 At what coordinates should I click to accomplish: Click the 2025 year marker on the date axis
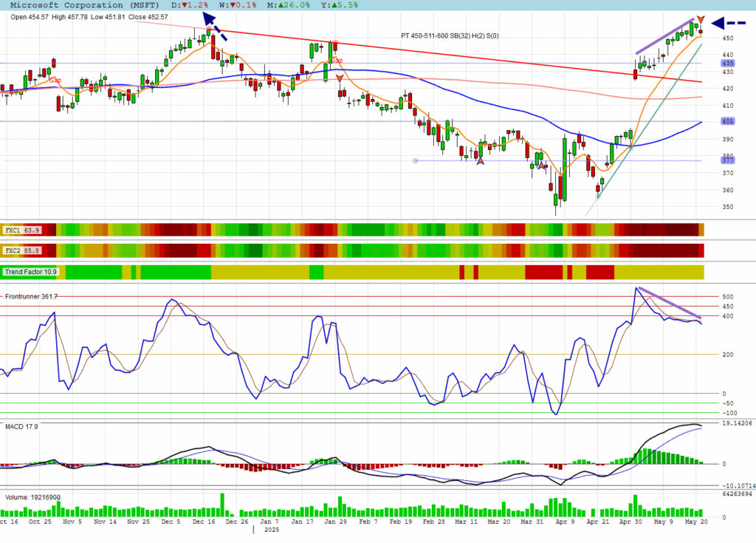click(272, 530)
